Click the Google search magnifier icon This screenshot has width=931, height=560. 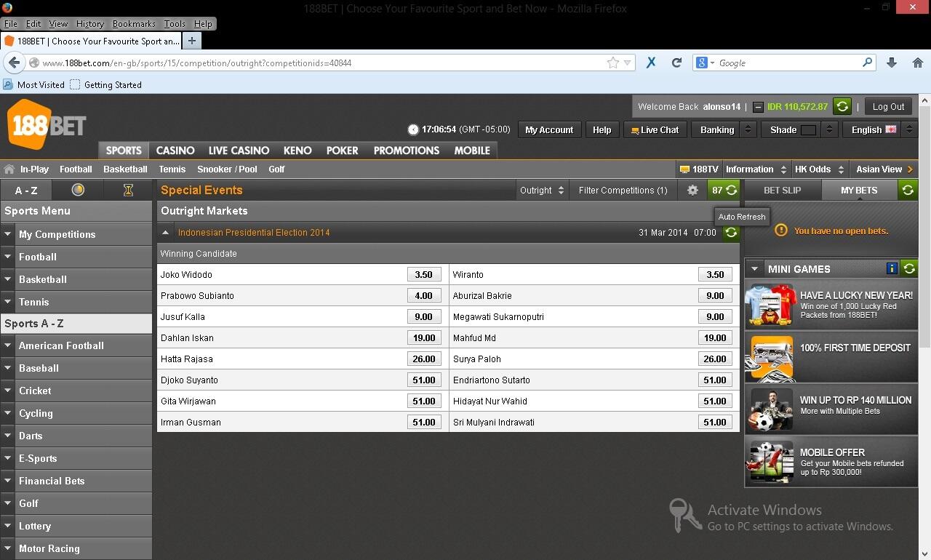tap(867, 63)
